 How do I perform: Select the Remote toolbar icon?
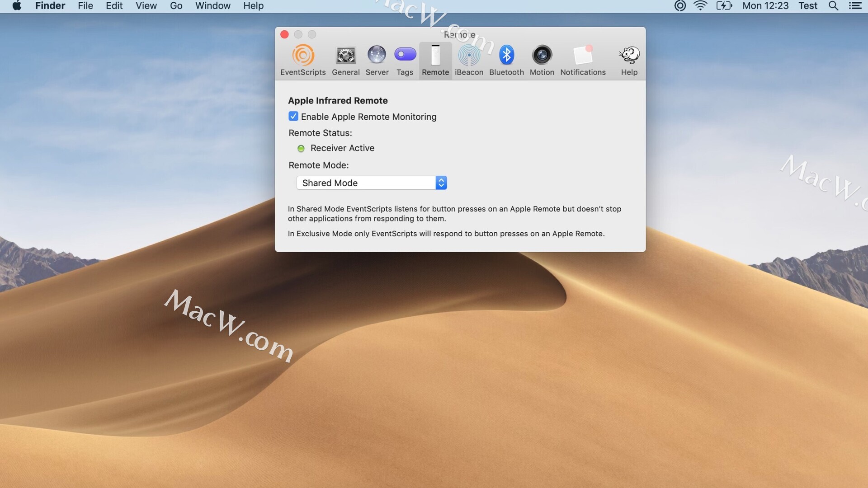click(x=435, y=61)
